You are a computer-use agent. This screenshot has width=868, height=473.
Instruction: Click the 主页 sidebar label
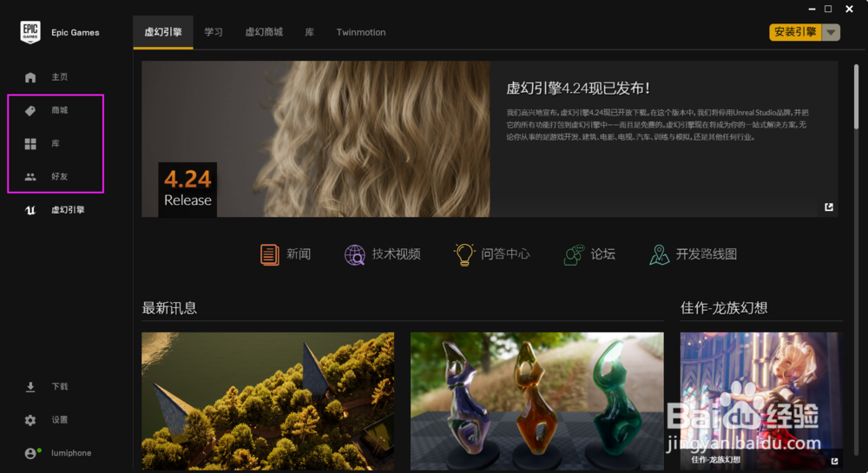60,77
